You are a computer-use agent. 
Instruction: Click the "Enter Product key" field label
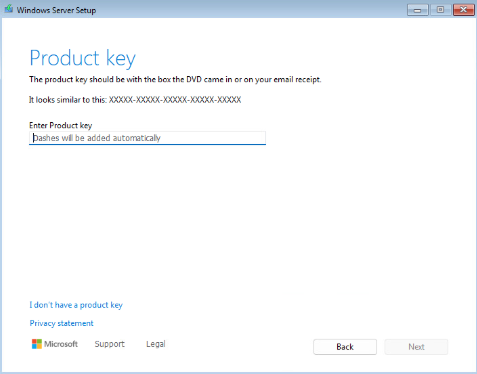pyautogui.click(x=61, y=125)
